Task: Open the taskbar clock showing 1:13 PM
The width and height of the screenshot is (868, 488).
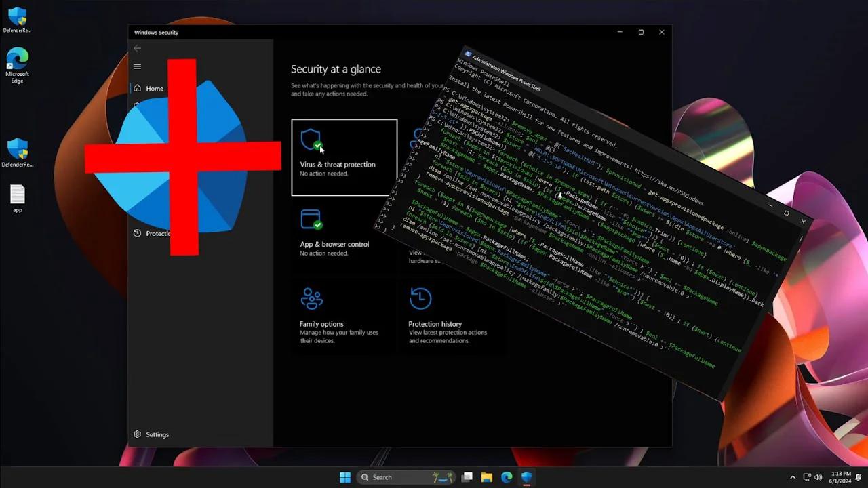Action: (841, 477)
